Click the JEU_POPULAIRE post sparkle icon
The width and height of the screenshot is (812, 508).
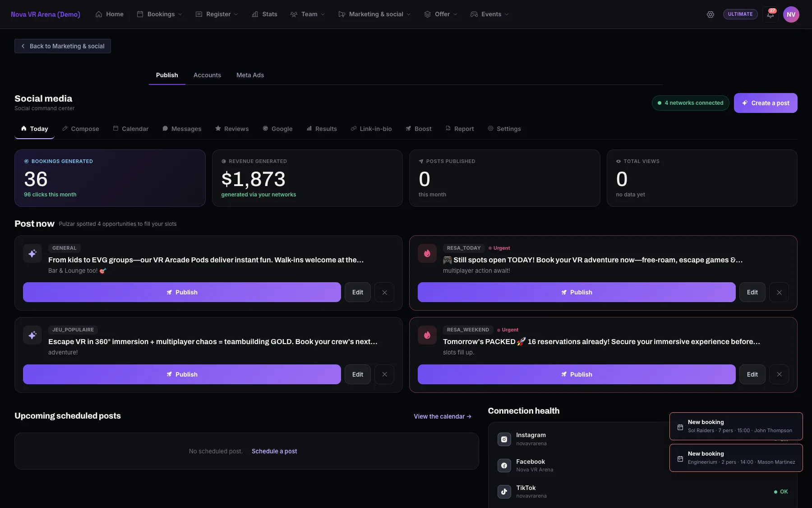[32, 335]
